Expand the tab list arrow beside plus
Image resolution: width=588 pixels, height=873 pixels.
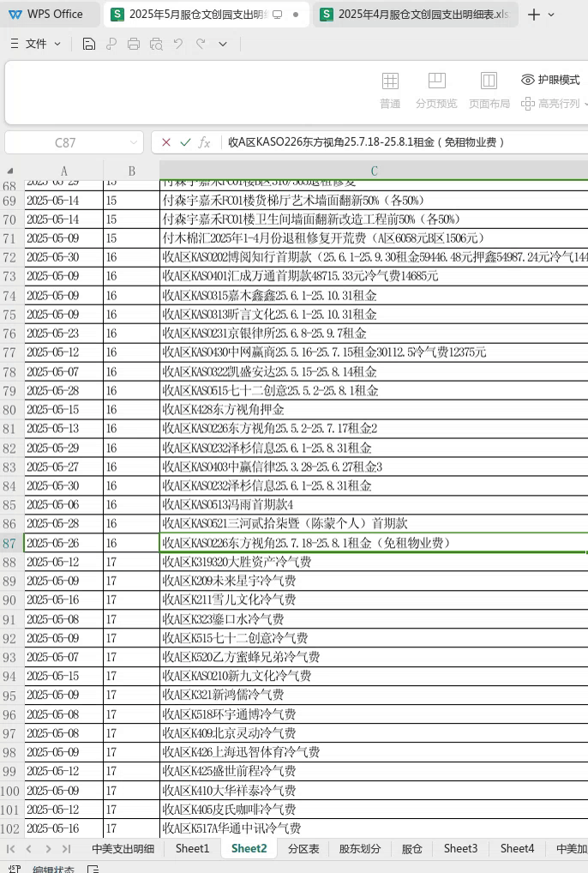(x=551, y=15)
